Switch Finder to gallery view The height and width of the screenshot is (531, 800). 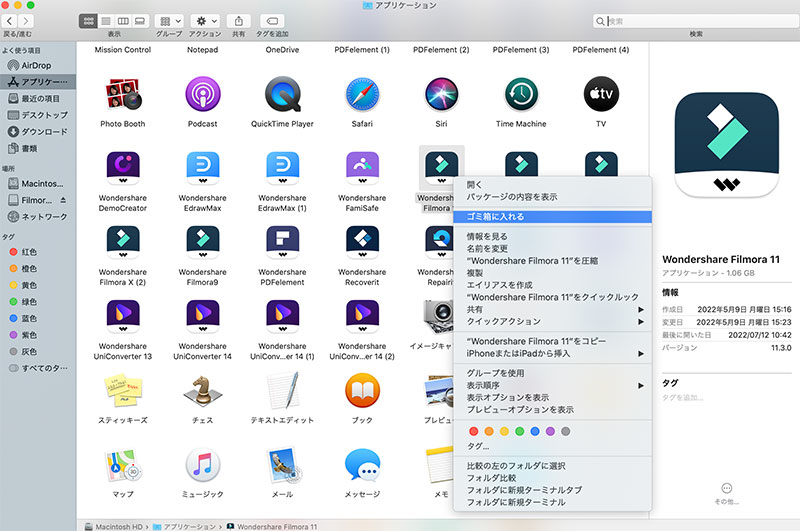pos(140,21)
